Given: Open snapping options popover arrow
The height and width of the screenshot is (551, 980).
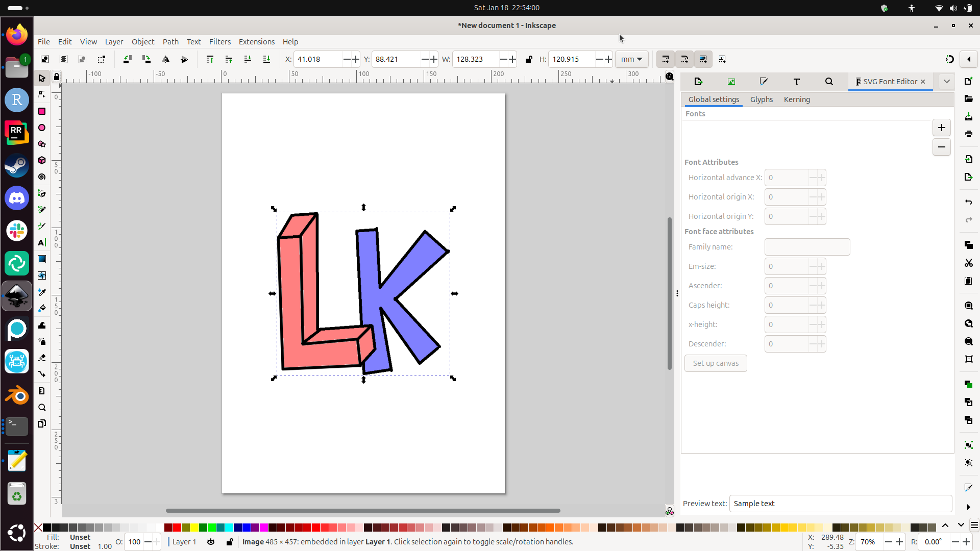Looking at the screenshot, I should [969, 59].
